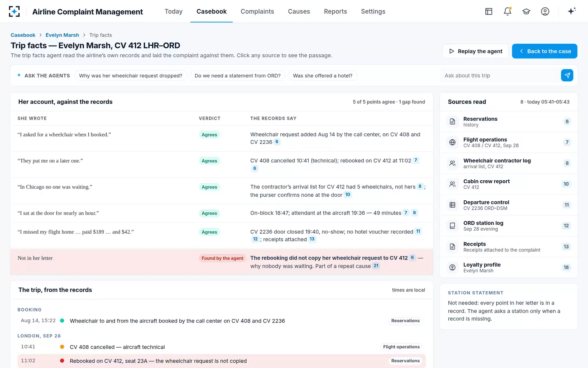The height and width of the screenshot is (368, 588).
Task: Open the AI sparkle assistant
Action: (572, 11)
